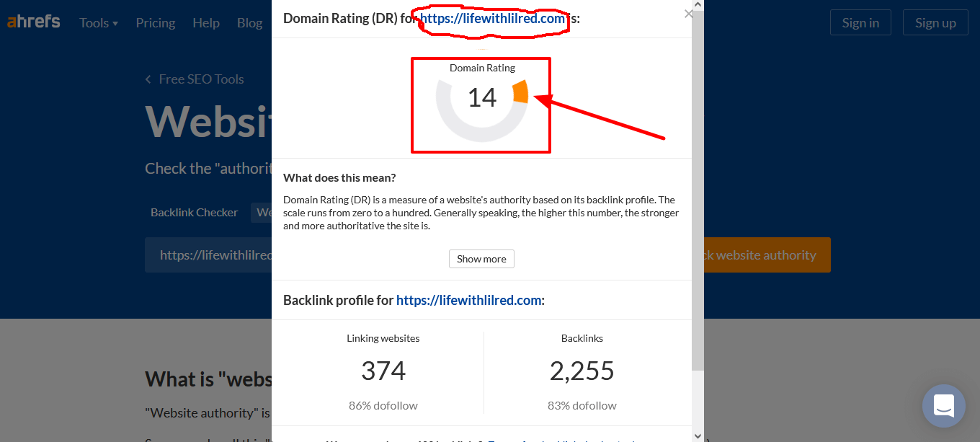
Task: Click the Sign up button
Action: (935, 22)
